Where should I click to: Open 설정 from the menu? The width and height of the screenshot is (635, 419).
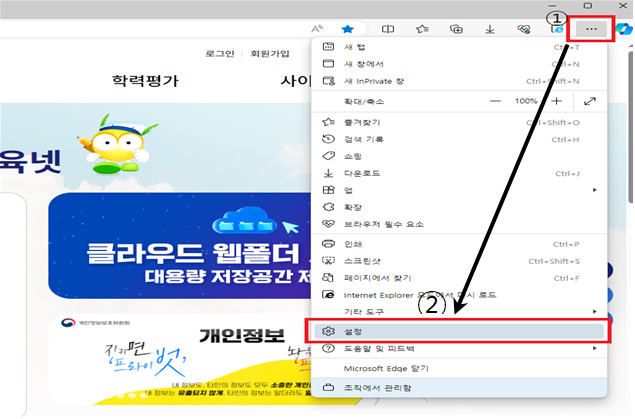pos(459,332)
